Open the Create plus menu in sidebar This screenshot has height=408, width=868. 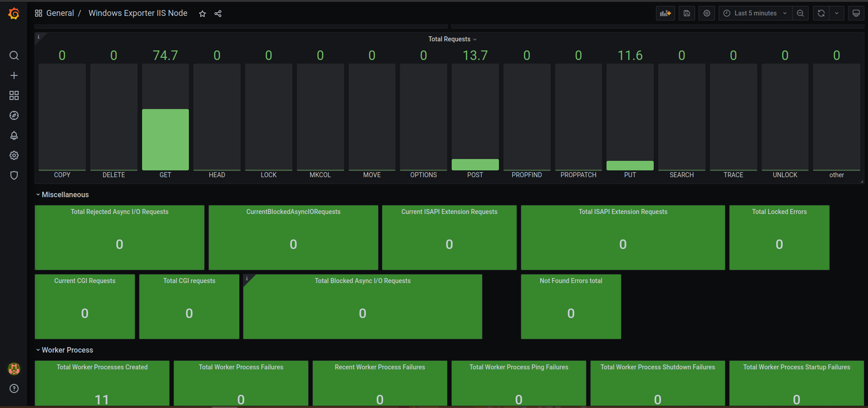tap(14, 75)
